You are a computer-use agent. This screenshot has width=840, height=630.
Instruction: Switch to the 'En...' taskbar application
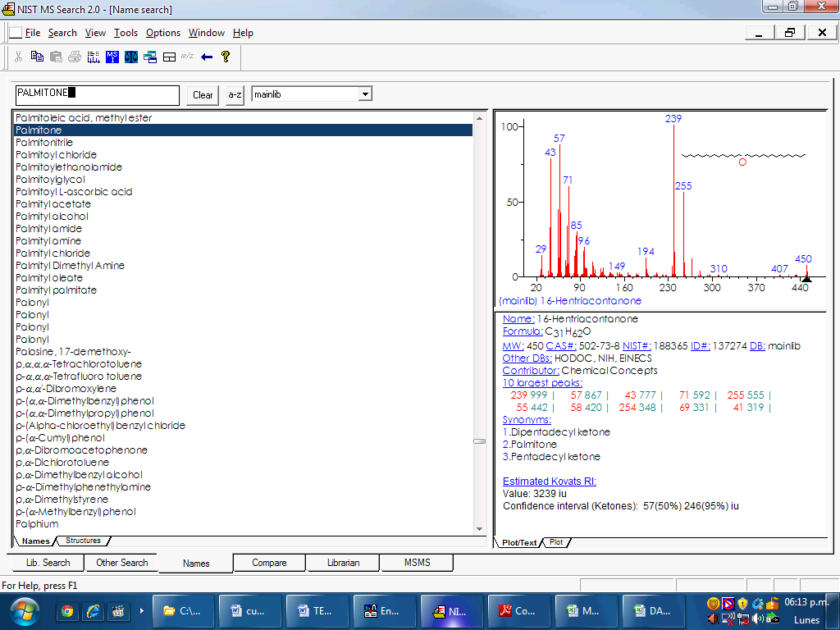(x=384, y=610)
